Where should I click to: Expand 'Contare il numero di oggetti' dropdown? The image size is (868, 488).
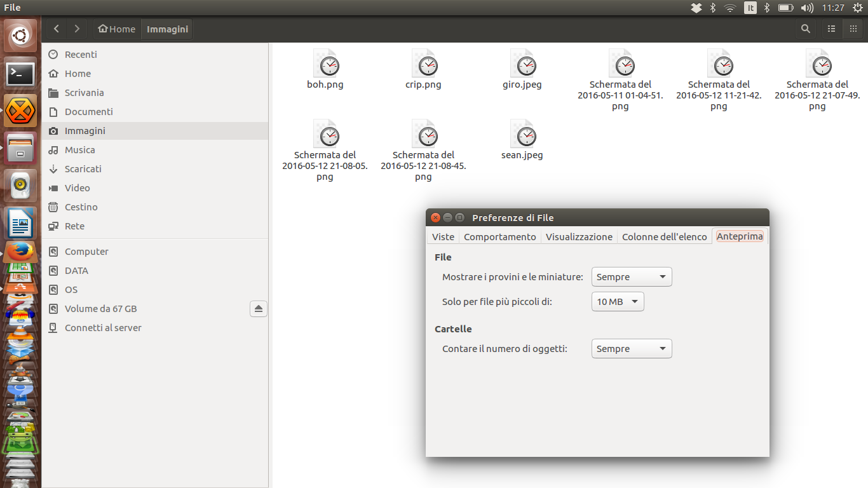pyautogui.click(x=631, y=349)
